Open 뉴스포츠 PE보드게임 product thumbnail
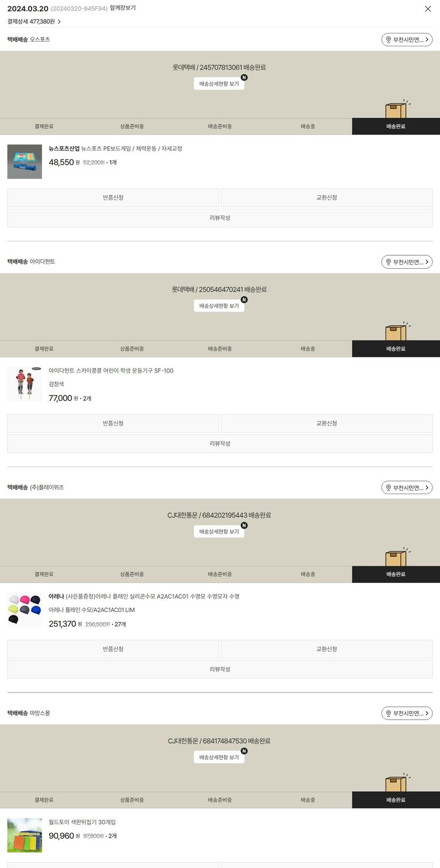 25,161
